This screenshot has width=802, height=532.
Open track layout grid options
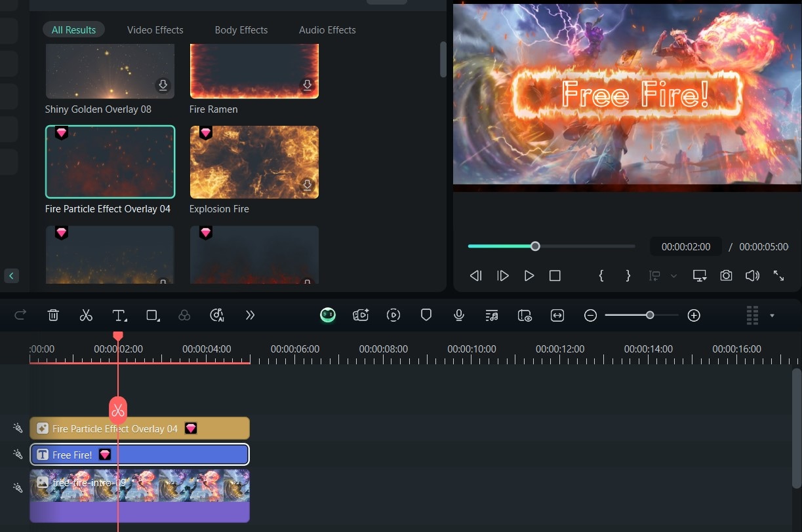coord(752,315)
